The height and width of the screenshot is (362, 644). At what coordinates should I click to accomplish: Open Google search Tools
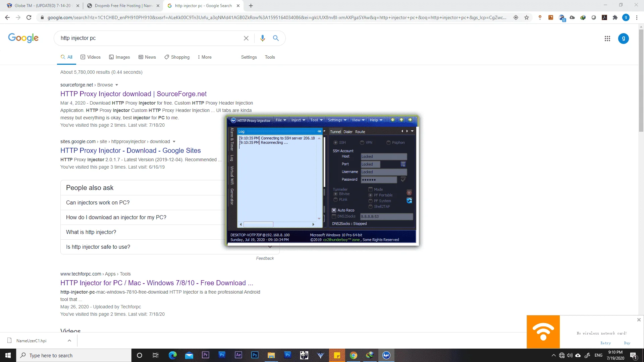270,57
